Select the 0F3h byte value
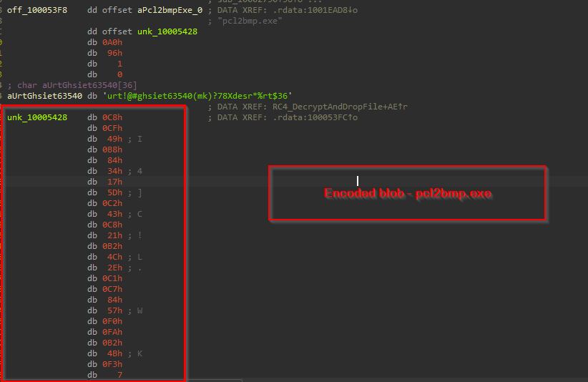 [x=112, y=364]
